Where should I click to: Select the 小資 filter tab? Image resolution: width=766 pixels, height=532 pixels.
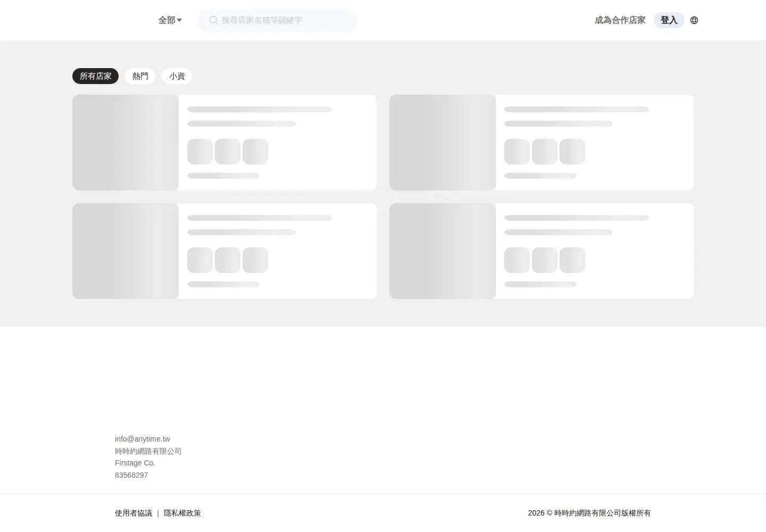coord(177,76)
